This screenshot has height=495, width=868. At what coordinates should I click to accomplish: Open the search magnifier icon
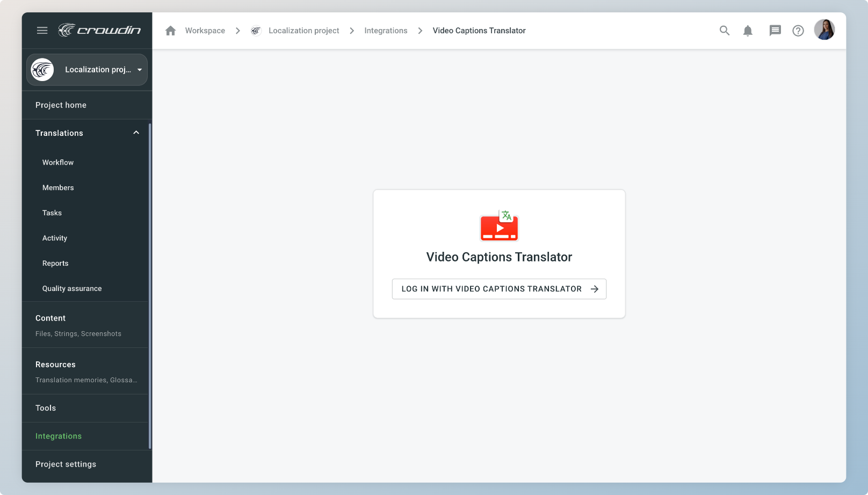(725, 31)
